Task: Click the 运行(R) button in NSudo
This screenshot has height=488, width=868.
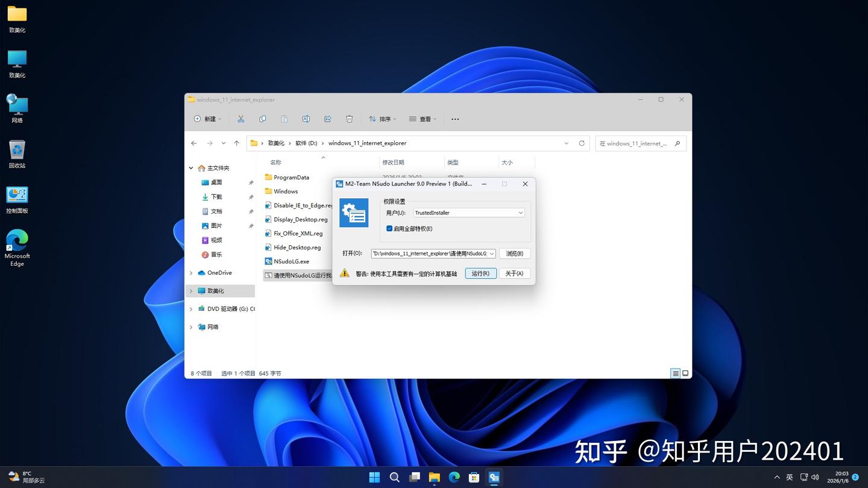Action: pos(480,273)
